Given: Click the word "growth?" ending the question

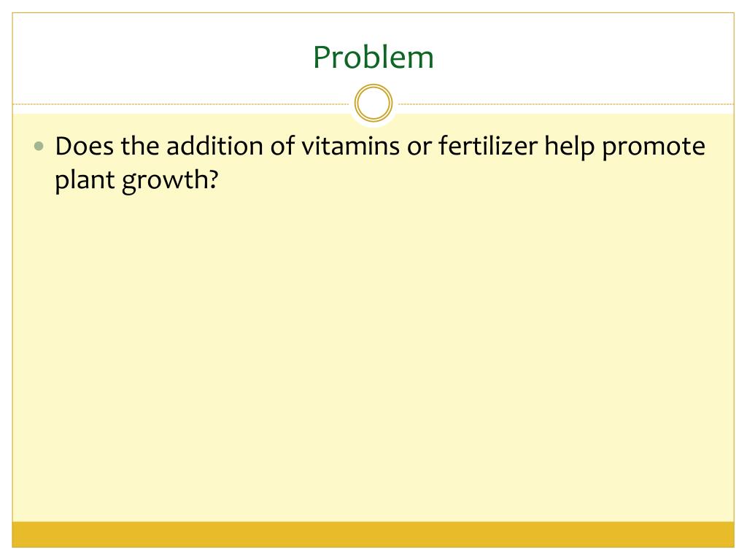Looking at the screenshot, I should point(170,180).
